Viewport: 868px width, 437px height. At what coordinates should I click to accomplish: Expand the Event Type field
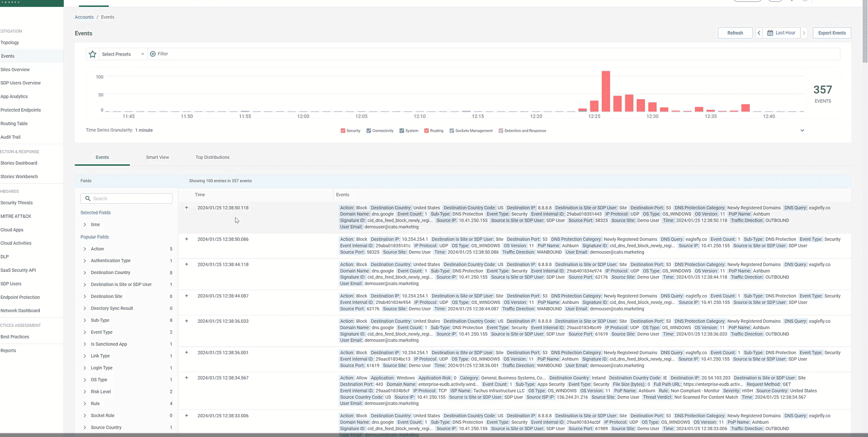(85, 332)
